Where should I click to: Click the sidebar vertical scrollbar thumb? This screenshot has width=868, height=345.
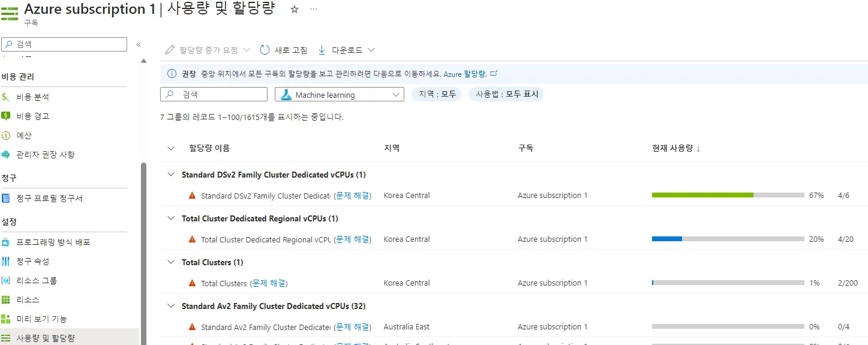click(143, 254)
